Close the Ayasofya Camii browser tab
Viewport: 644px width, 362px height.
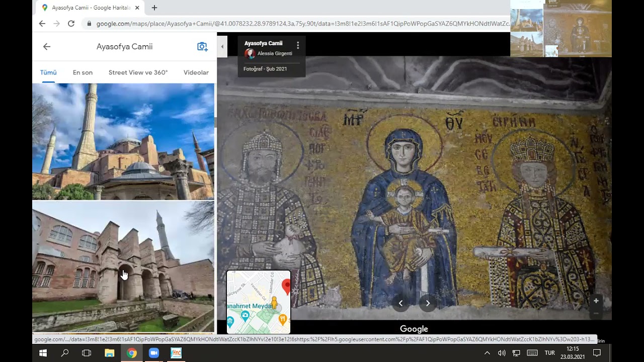[137, 8]
